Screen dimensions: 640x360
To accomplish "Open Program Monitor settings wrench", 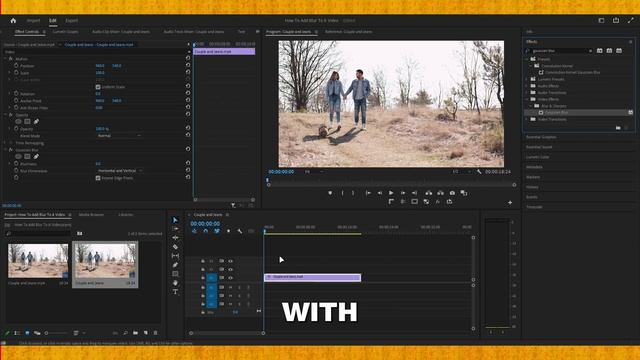I will (x=479, y=172).
